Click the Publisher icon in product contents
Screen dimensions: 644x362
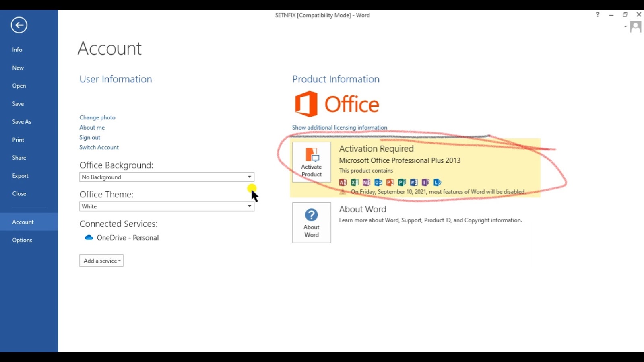pos(402,182)
